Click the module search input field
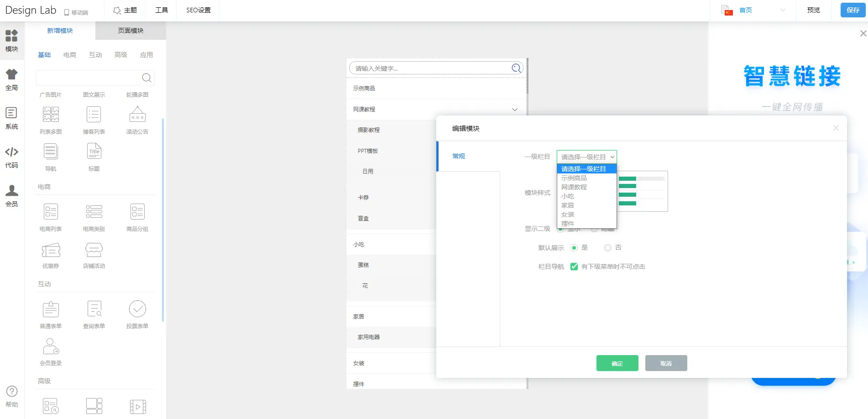The image size is (868, 419). pyautogui.click(x=89, y=78)
